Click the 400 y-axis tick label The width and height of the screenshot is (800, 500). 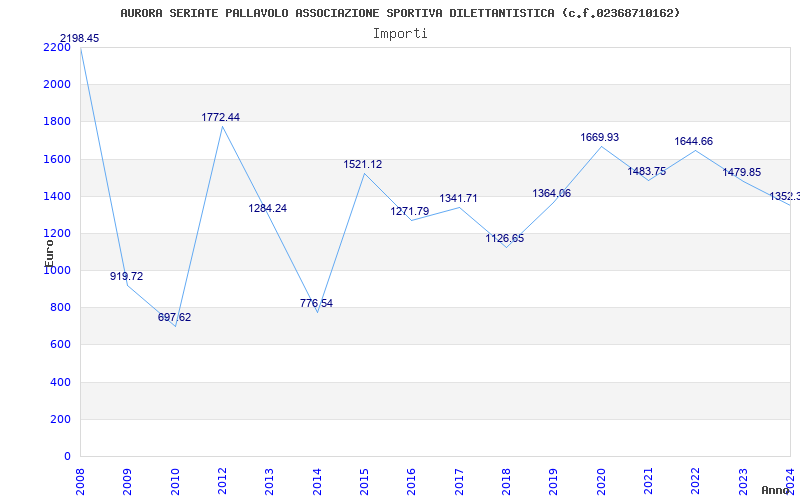60,382
